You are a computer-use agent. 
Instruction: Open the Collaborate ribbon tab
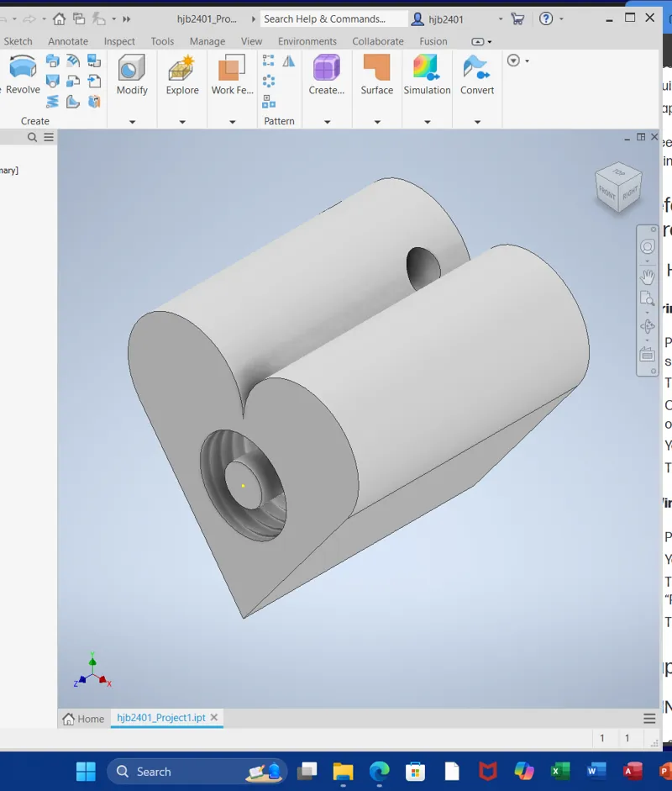[378, 41]
